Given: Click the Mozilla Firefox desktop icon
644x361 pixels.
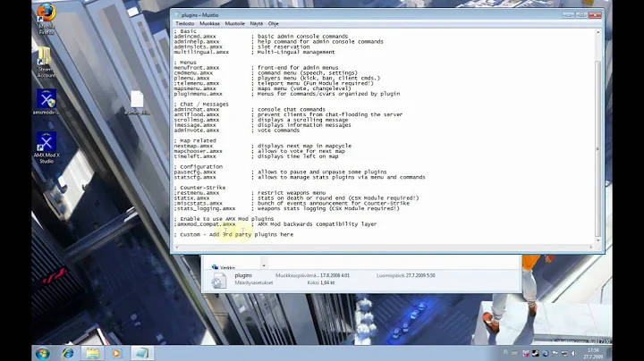Looking at the screenshot, I should tap(47, 19).
